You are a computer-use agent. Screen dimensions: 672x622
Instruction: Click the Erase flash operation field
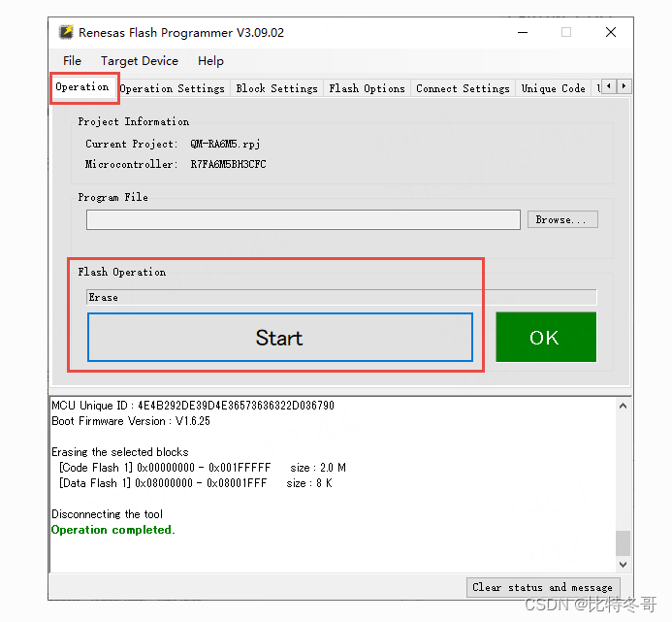click(x=341, y=297)
